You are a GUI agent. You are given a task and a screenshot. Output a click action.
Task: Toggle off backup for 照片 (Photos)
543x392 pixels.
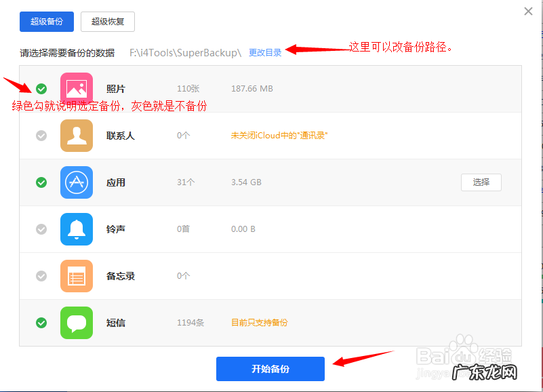pos(41,89)
